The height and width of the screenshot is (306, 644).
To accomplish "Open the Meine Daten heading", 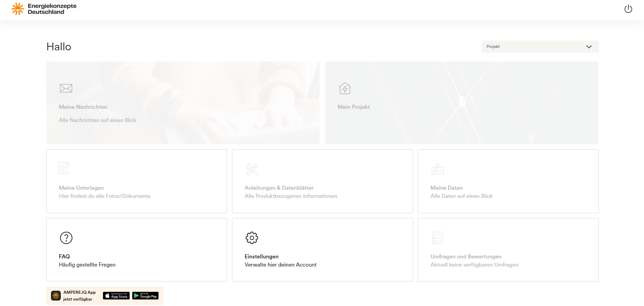I will 446,188.
